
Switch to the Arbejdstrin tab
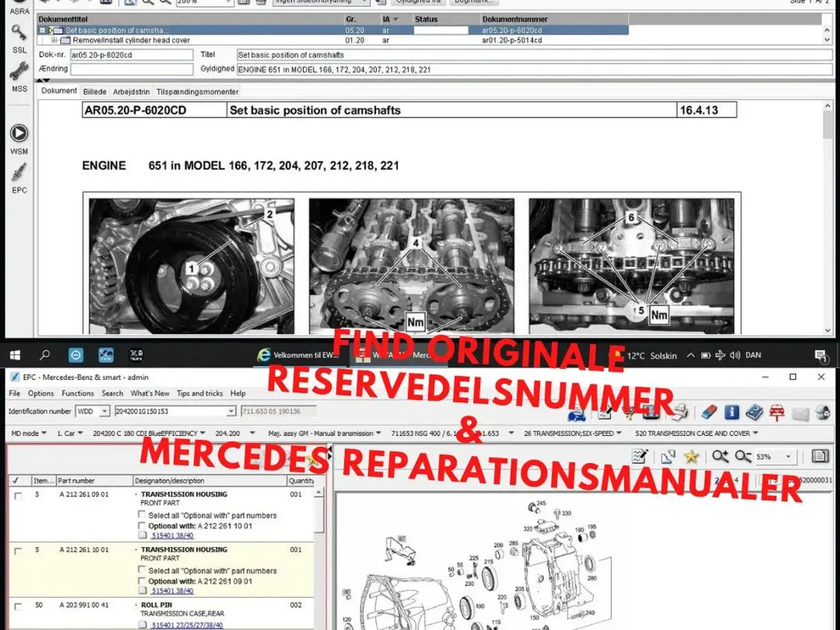click(131, 92)
